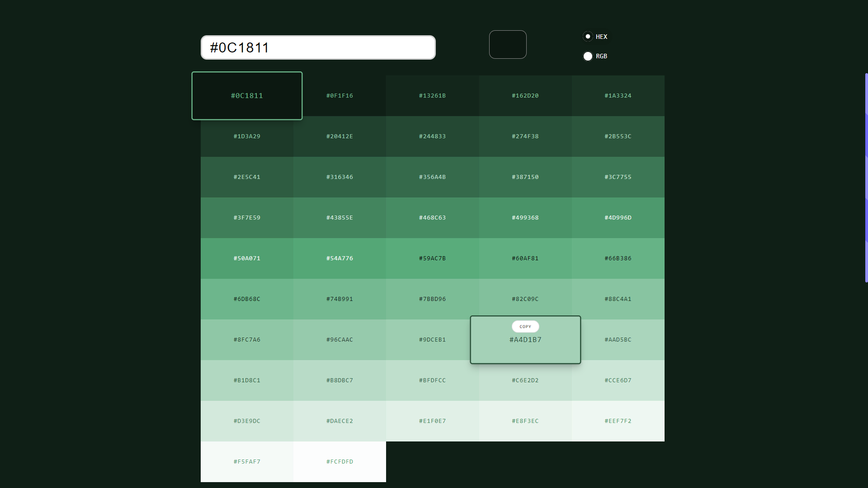Pick the #162D20 swatch

pos(525,96)
